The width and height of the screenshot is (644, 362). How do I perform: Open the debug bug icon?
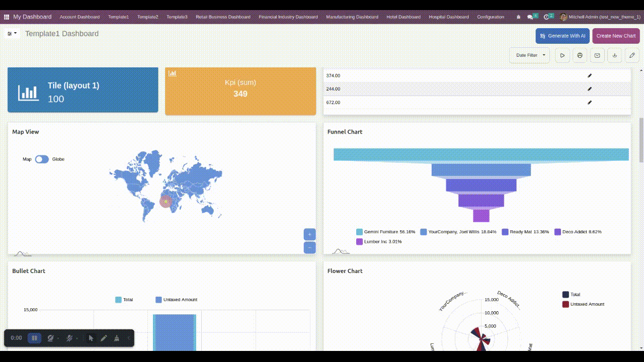[519, 17]
